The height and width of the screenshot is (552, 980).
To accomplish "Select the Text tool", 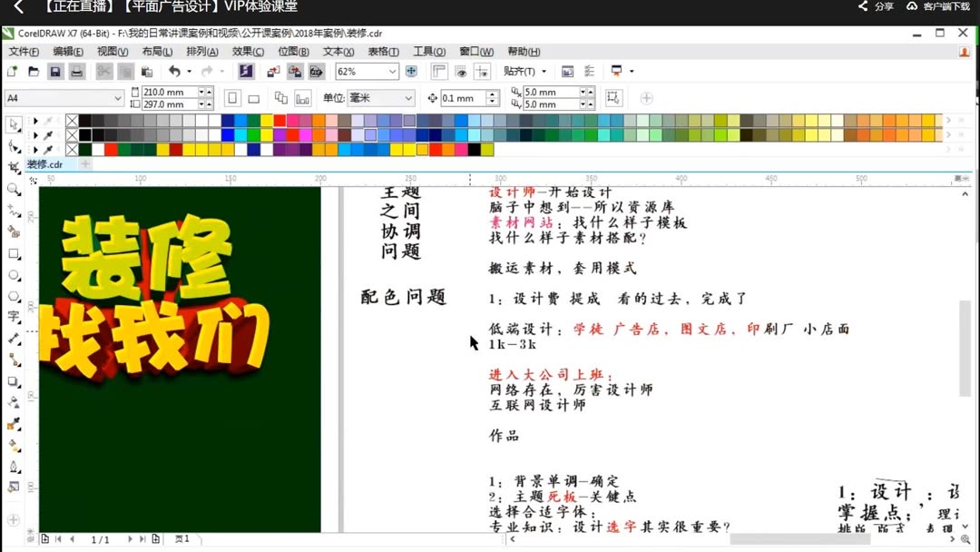I will 12,316.
